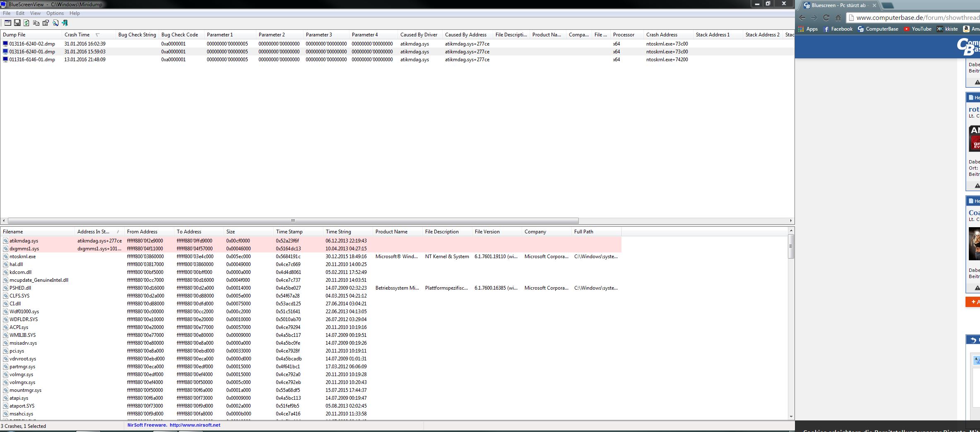
Task: Click up arrow of lower pane scrollbar
Action: 791,230
